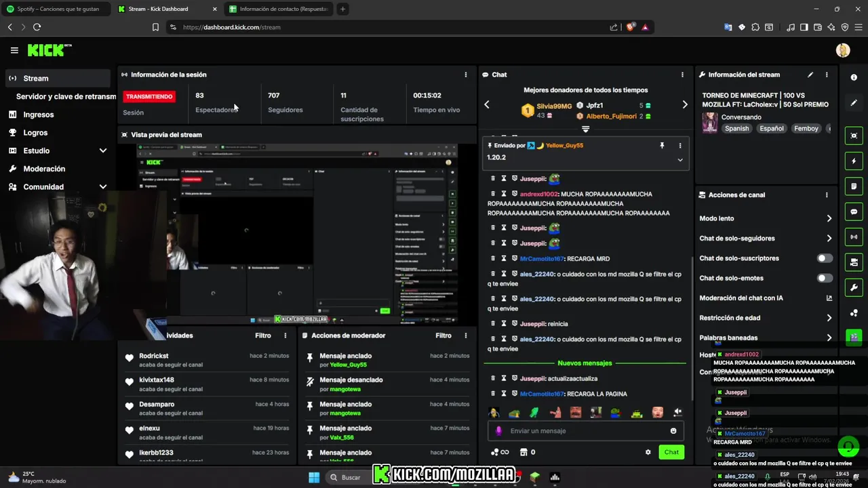Image resolution: width=868 pixels, height=488 pixels.
Task: Open the emoji picker in message box
Action: (673, 431)
